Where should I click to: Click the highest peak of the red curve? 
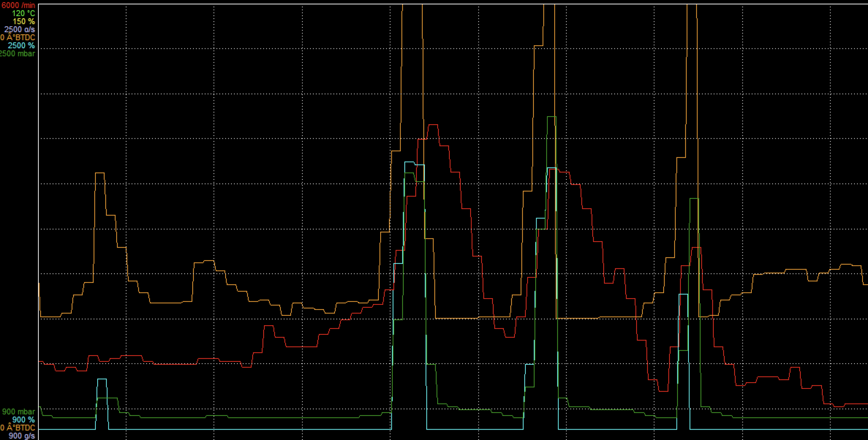(433, 125)
